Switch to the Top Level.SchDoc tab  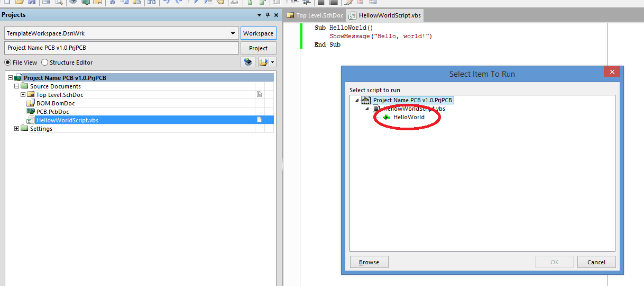coord(315,15)
